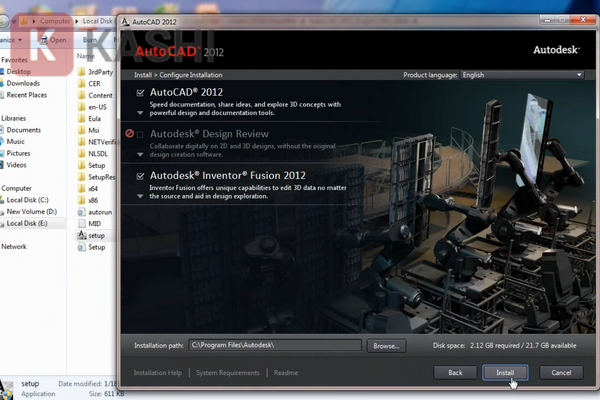Click Computer in Explorer address breadcrumb
600x400 pixels.
tap(55, 21)
